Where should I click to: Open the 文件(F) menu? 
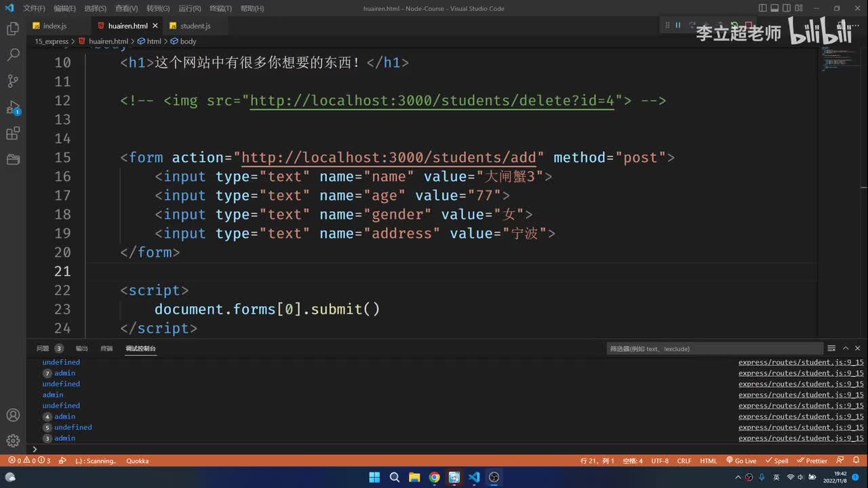point(34,8)
